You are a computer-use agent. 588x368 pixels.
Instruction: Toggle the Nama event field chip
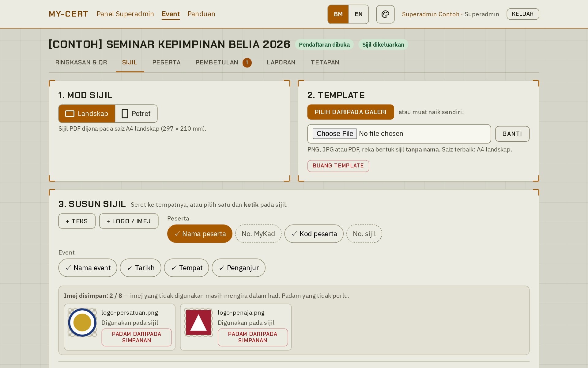pyautogui.click(x=88, y=268)
